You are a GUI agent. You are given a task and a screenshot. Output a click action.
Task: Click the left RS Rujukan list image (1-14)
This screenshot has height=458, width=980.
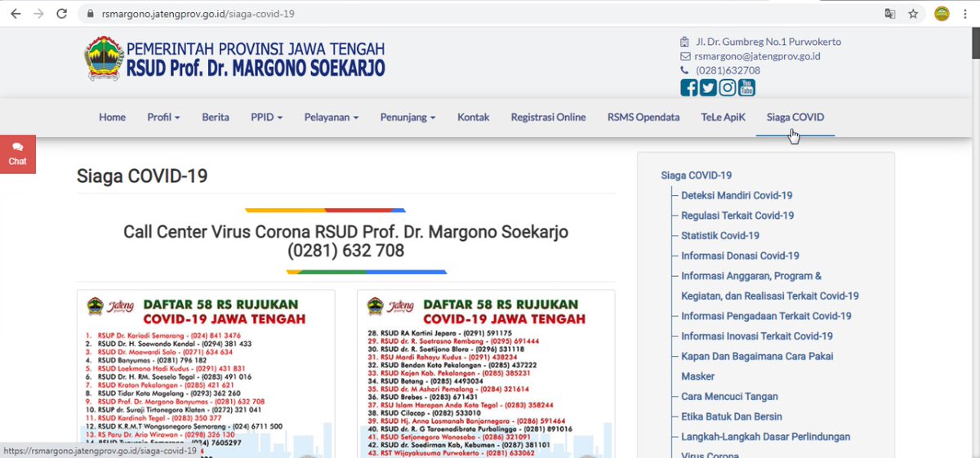206,374
